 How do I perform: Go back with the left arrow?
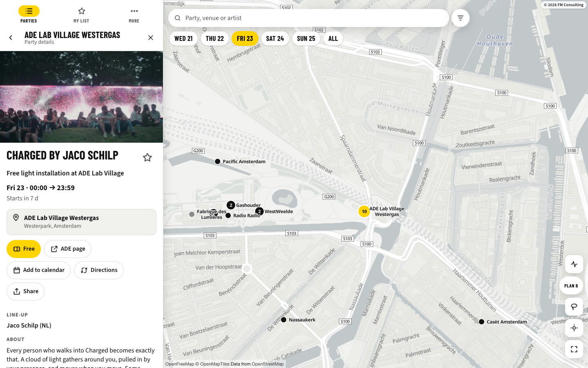click(x=11, y=38)
